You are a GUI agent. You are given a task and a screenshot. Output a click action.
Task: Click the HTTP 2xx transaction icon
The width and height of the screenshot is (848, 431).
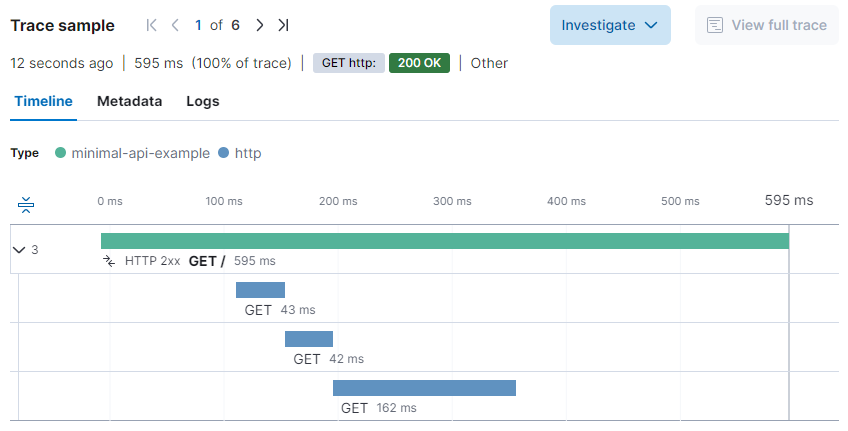pos(110,261)
